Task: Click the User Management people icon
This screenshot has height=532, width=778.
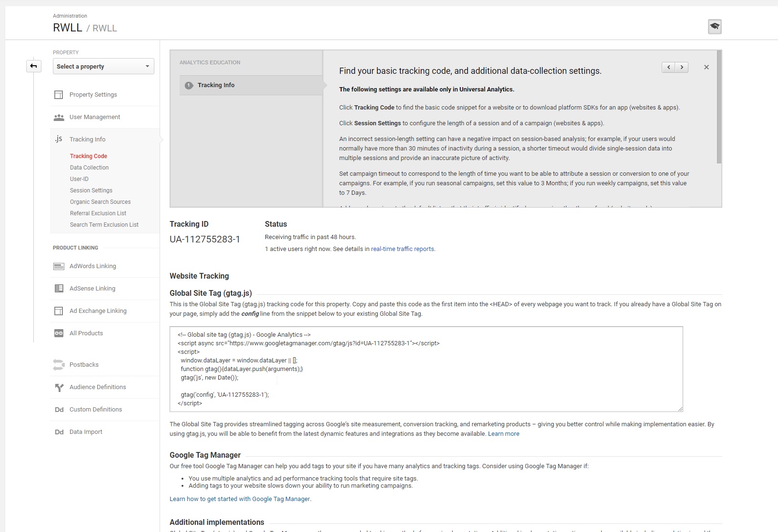Action: 59,117
